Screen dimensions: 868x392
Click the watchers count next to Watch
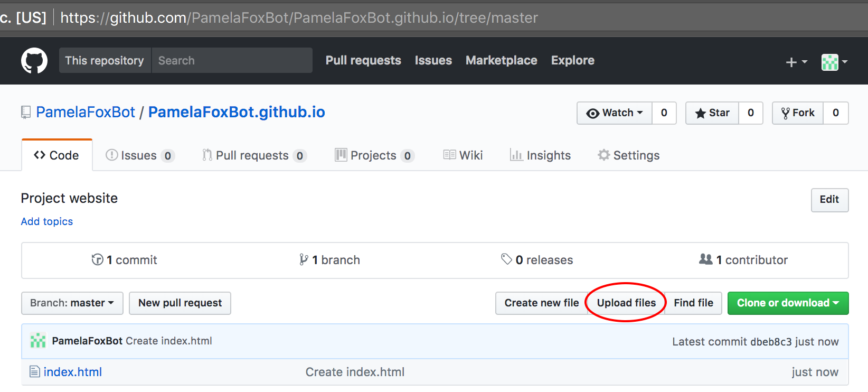point(664,113)
